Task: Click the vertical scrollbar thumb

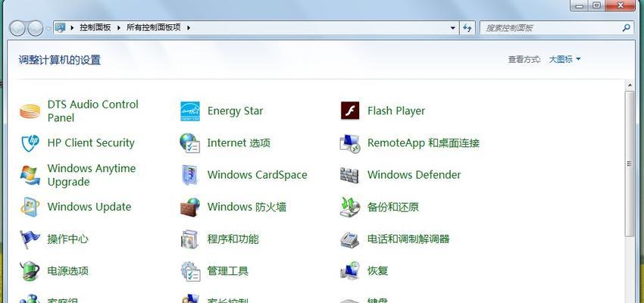Action: 630,164
